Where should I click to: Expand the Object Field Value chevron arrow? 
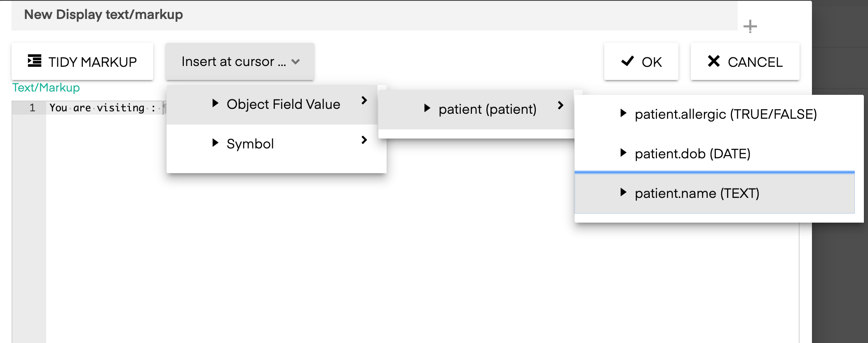[x=364, y=100]
